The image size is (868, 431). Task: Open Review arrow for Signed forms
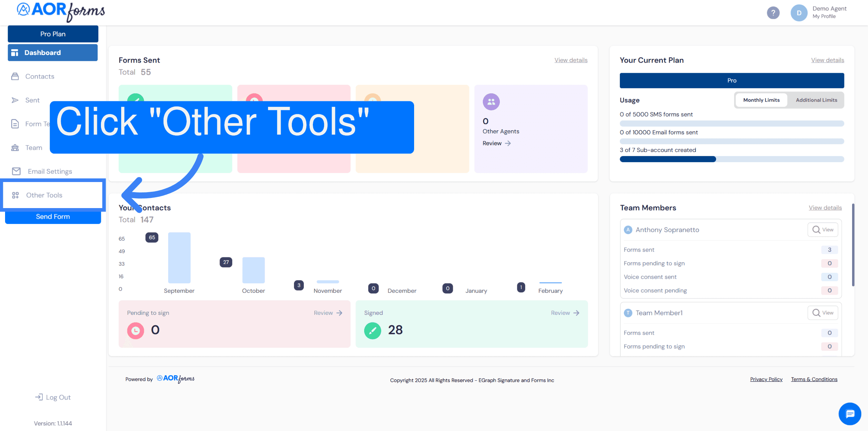click(x=565, y=313)
